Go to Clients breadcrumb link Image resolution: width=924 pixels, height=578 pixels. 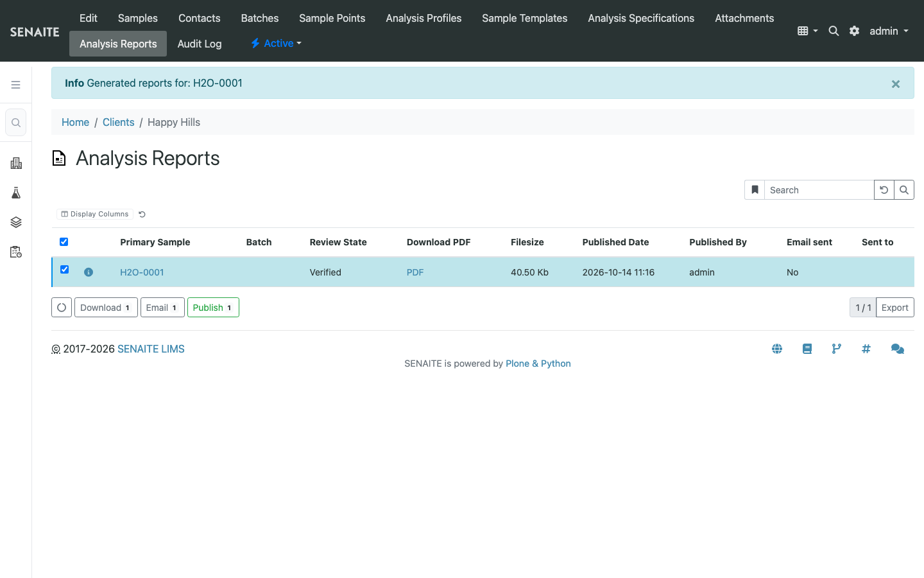(x=119, y=122)
